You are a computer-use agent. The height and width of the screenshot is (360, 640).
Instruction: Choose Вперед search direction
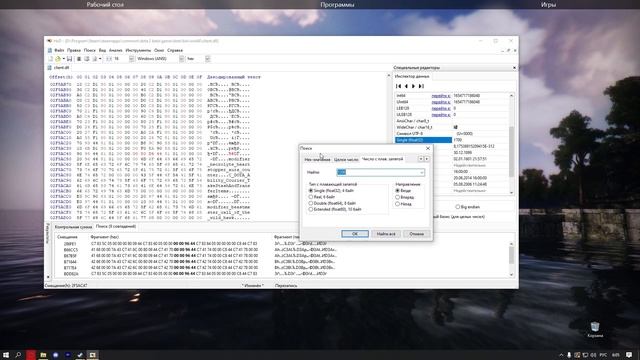tap(404, 197)
